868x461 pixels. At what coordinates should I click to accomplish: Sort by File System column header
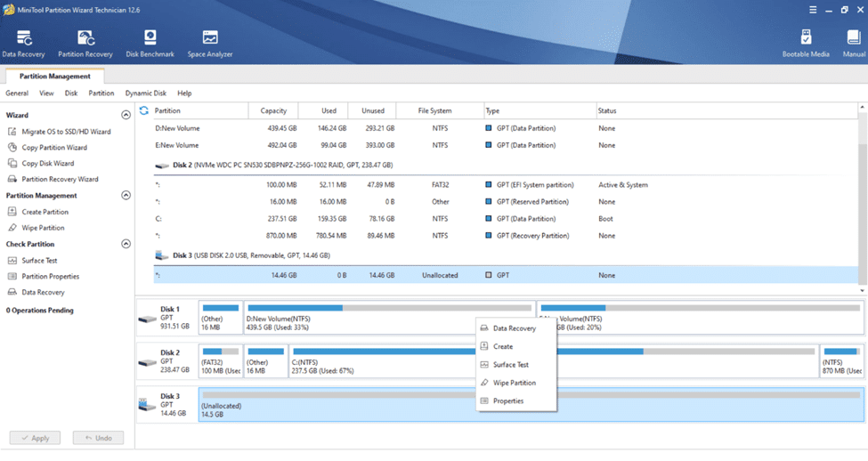pyautogui.click(x=440, y=110)
